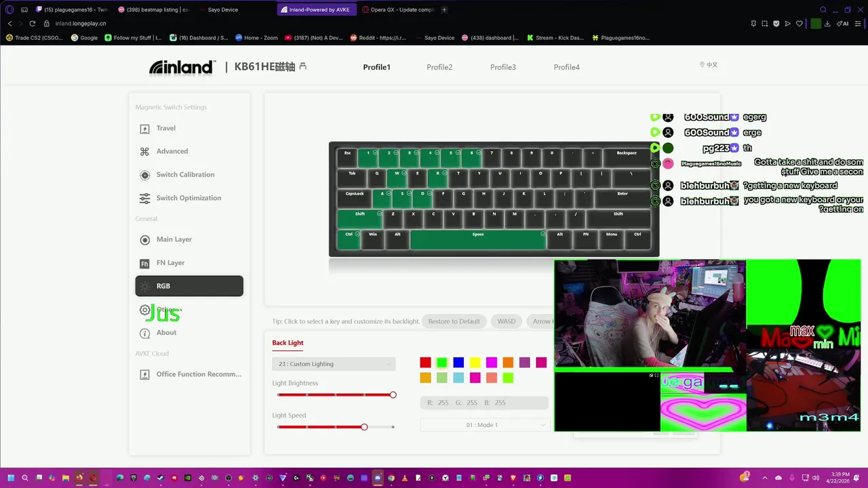Toggle selection of the D key
The height and width of the screenshot is (488, 868).
click(x=423, y=198)
